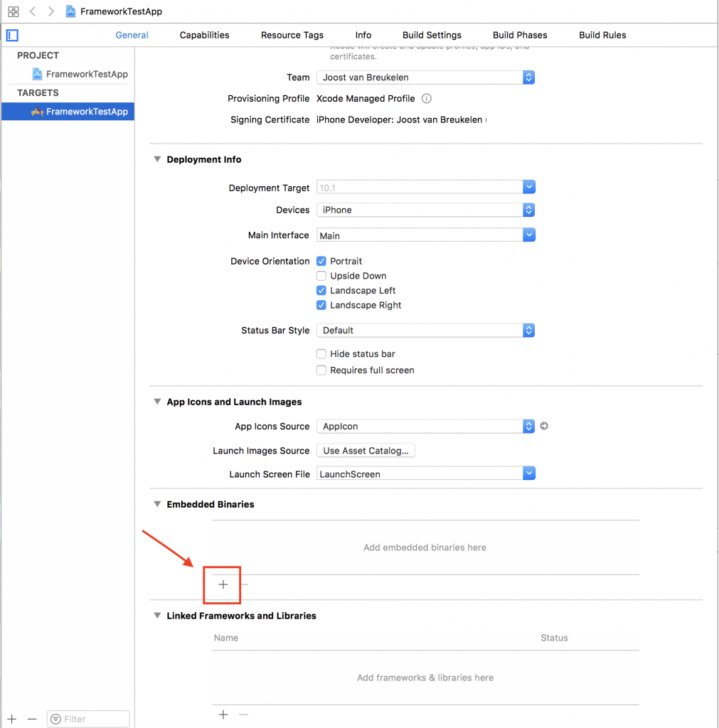
Task: Open Status Bar Style dropdown
Action: [425, 330]
